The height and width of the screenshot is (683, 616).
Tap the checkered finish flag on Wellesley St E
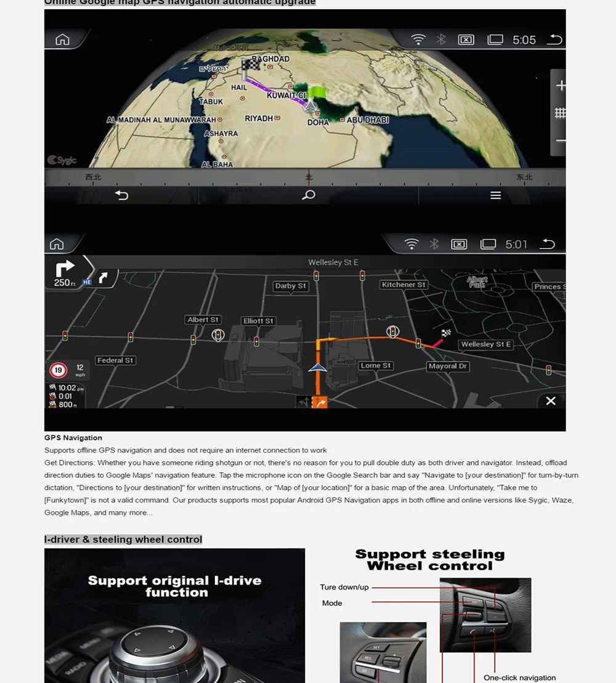(x=446, y=334)
